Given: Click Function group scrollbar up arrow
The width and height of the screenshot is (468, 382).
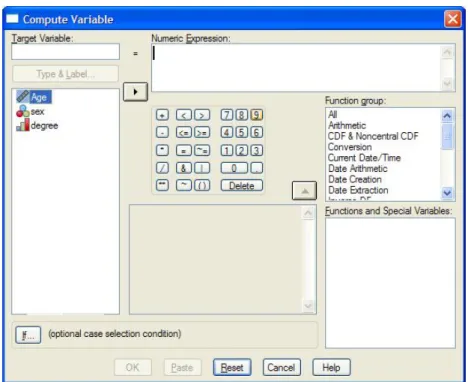Looking at the screenshot, I should pyautogui.click(x=447, y=116).
